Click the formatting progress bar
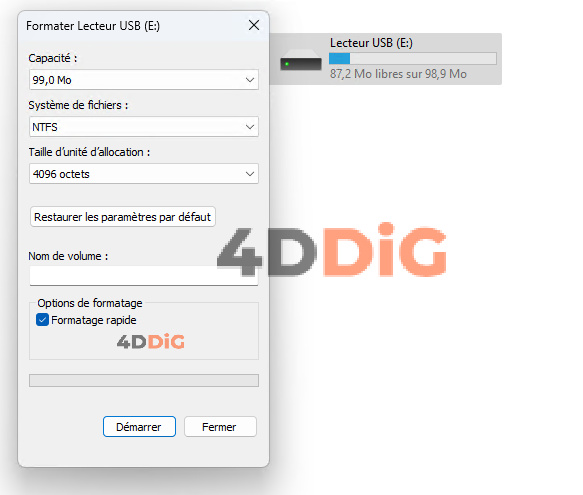583x495 pixels. point(144,380)
